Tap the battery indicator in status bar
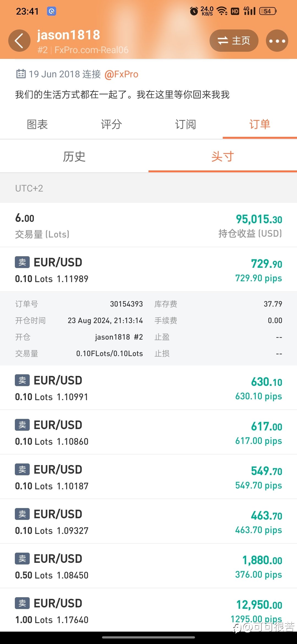The width and height of the screenshot is (297, 644). tap(268, 11)
